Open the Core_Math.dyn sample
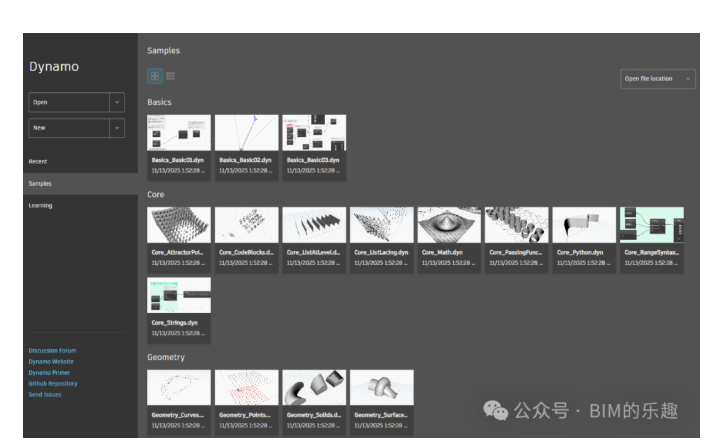 click(x=449, y=226)
